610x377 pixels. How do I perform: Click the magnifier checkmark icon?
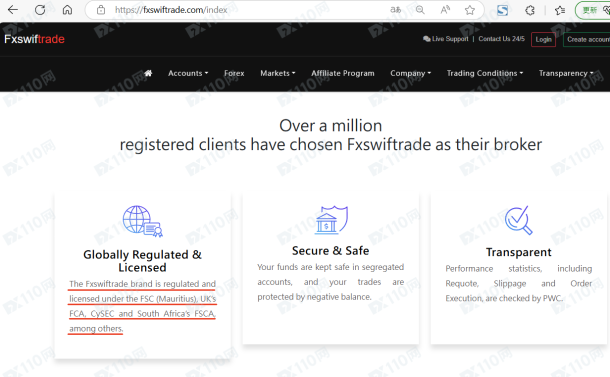tap(519, 220)
